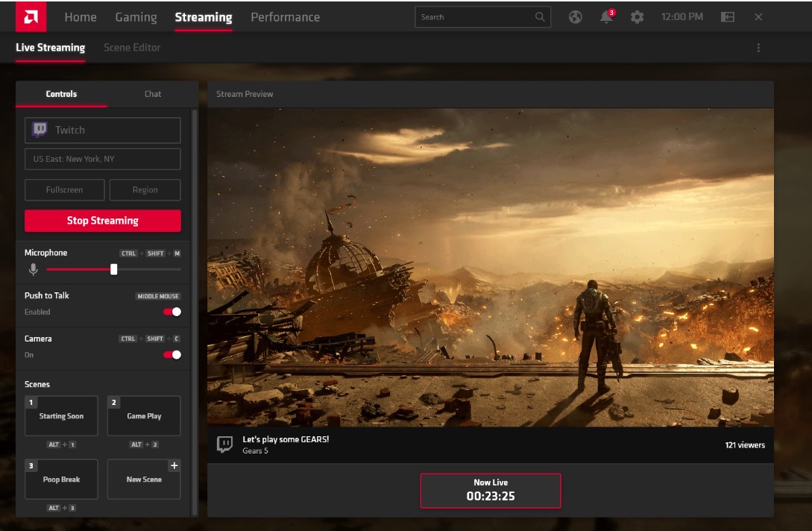
Task: Click the AMD logo icon
Action: point(31,16)
